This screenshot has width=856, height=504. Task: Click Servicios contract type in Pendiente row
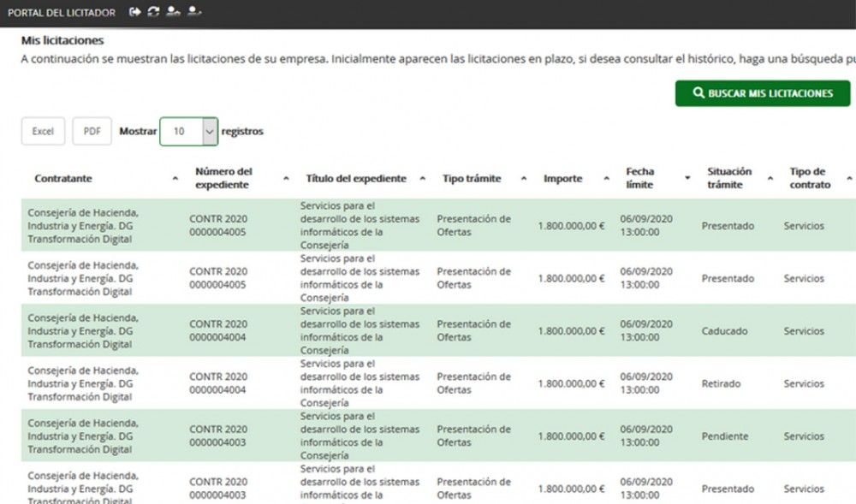click(804, 436)
